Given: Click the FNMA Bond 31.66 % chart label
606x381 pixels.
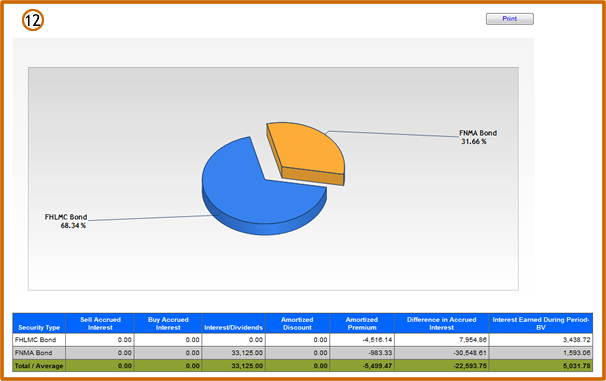Looking at the screenshot, I should pyautogui.click(x=478, y=137).
